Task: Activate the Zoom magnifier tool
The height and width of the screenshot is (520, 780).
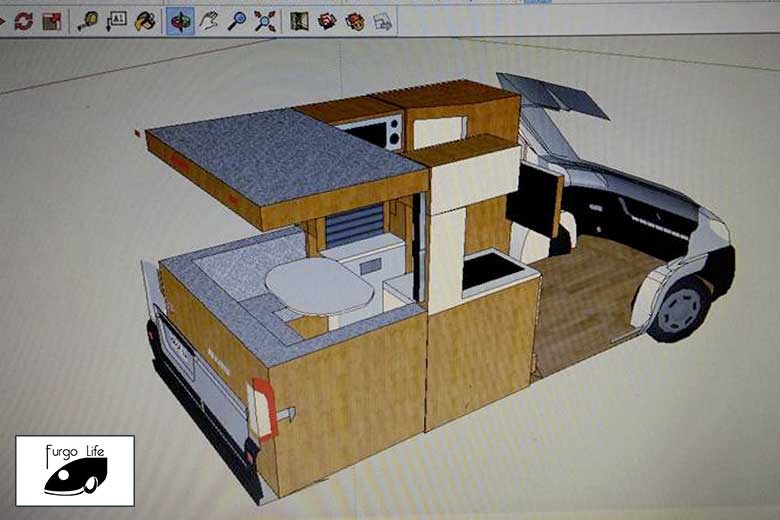Action: (x=237, y=21)
